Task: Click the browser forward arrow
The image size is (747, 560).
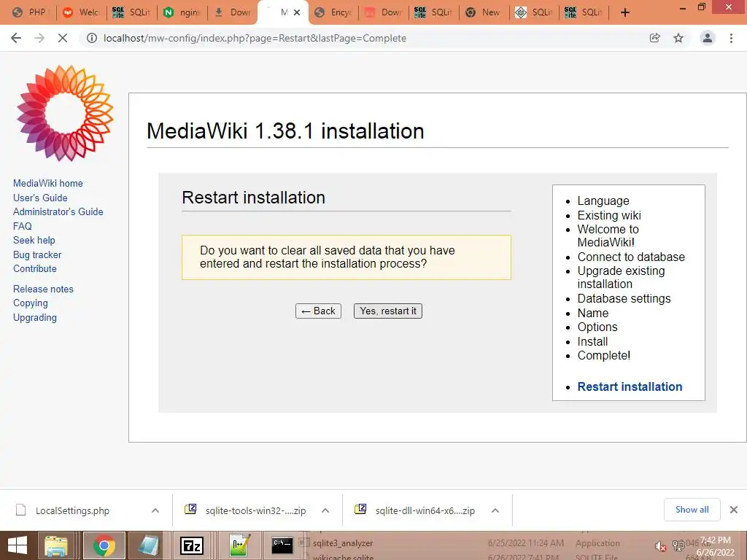Action: [39, 38]
